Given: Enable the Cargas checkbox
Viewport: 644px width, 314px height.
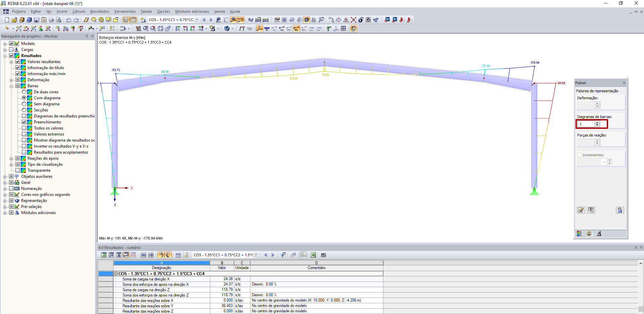Looking at the screenshot, I should [11, 50].
